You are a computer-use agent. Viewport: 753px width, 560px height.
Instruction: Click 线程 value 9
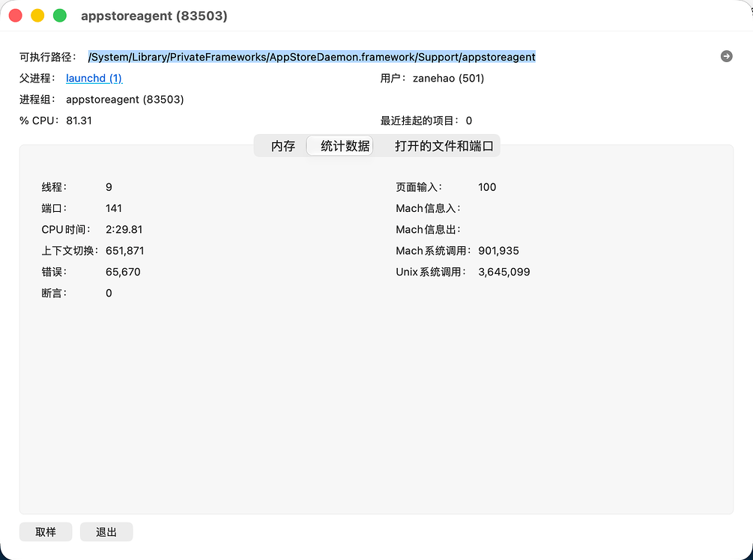click(109, 187)
